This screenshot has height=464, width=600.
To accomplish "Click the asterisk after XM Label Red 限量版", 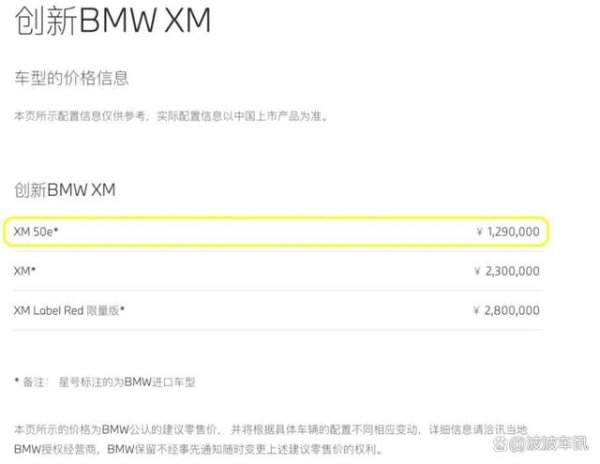I will coord(122,308).
